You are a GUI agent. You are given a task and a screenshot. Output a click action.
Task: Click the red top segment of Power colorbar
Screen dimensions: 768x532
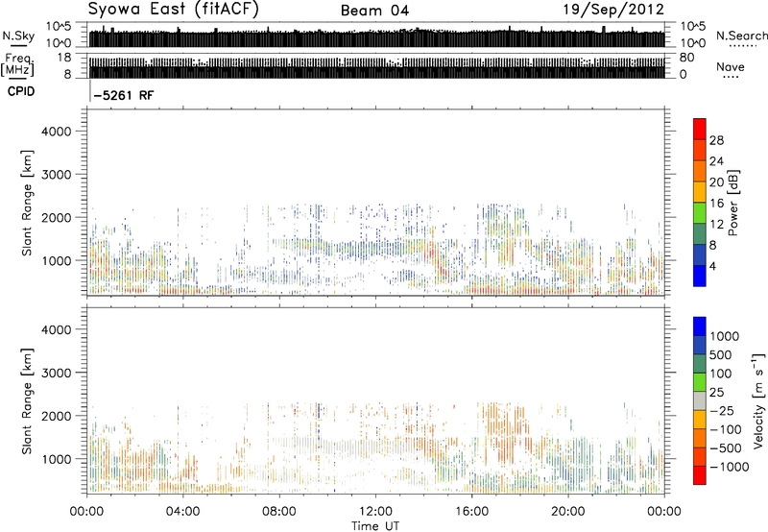(700, 129)
